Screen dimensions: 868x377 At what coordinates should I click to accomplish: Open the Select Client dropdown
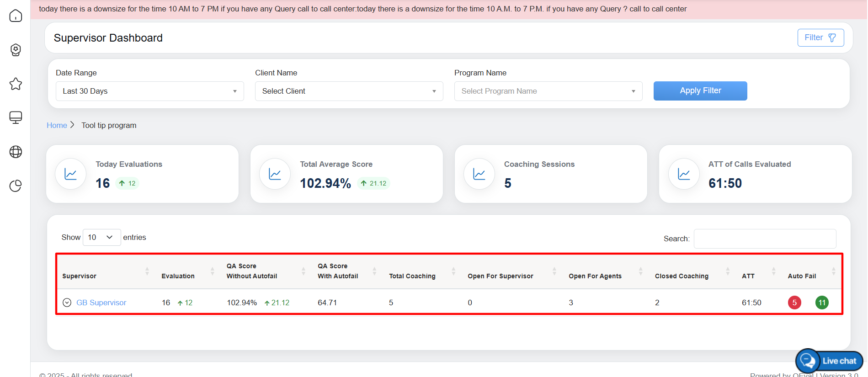tap(349, 91)
